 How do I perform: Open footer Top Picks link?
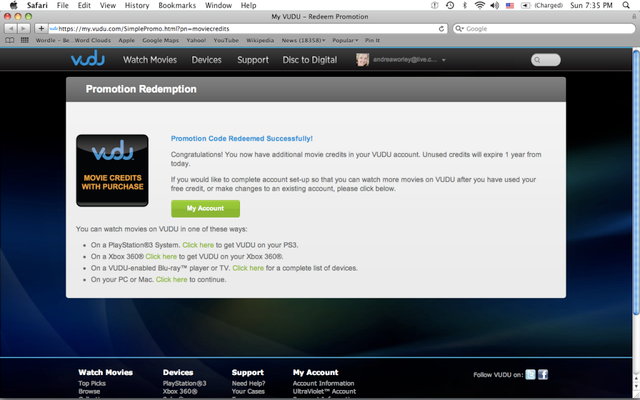[92, 383]
